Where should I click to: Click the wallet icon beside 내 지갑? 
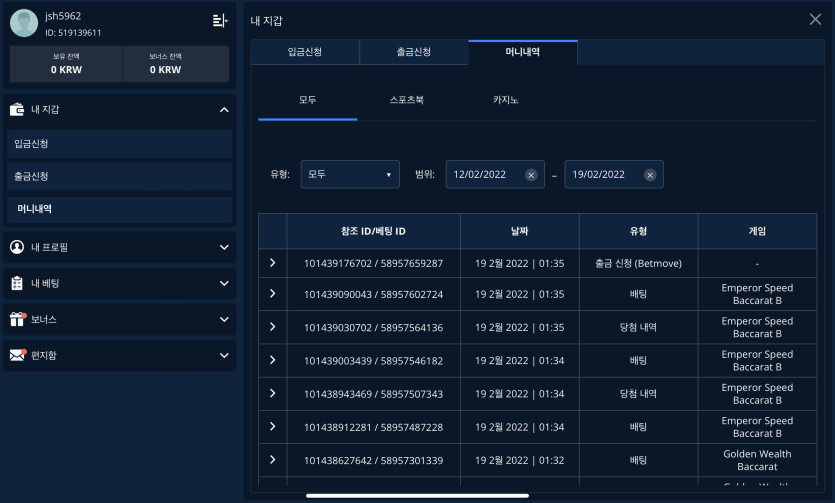click(17, 109)
